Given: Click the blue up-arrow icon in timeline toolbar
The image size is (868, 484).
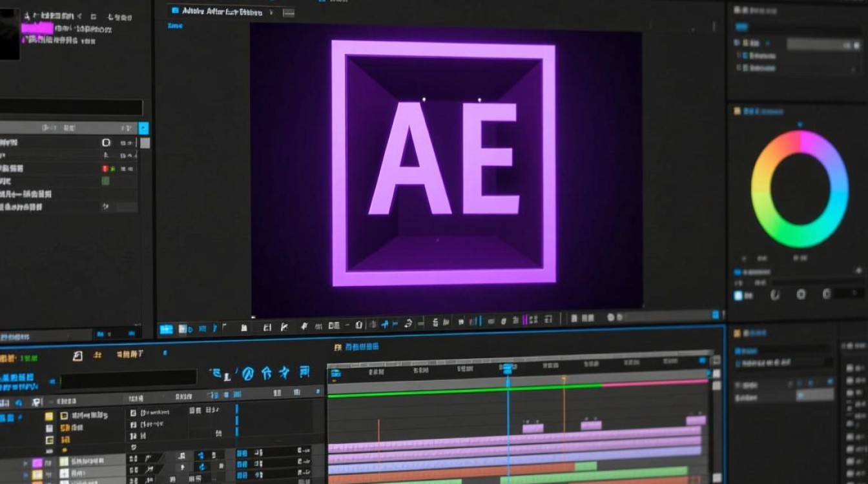Looking at the screenshot, I should 267,372.
